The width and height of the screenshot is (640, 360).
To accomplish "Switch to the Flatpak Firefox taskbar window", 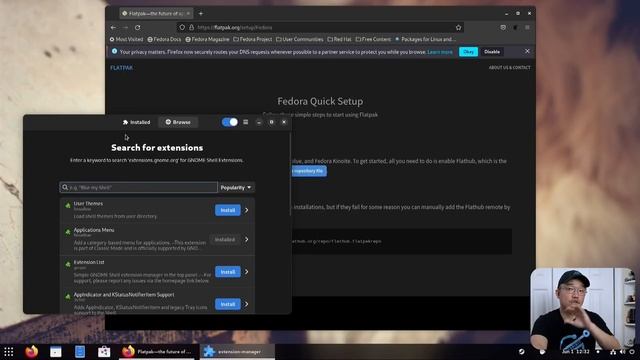I will pos(157,351).
